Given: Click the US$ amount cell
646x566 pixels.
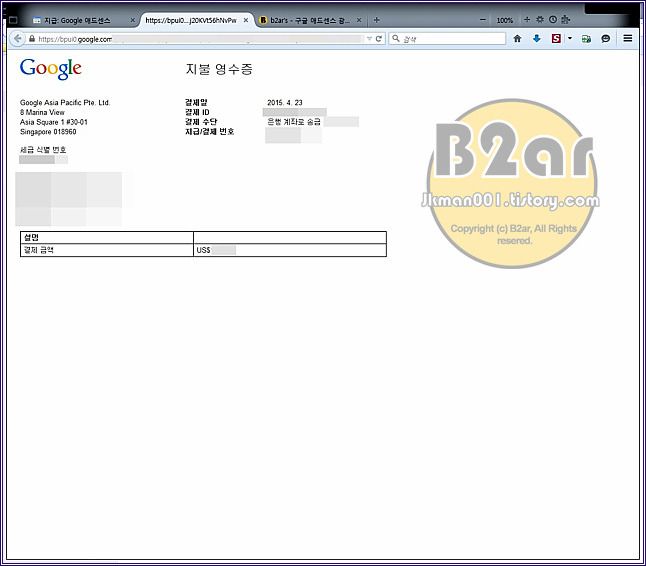Looking at the screenshot, I should [x=290, y=250].
